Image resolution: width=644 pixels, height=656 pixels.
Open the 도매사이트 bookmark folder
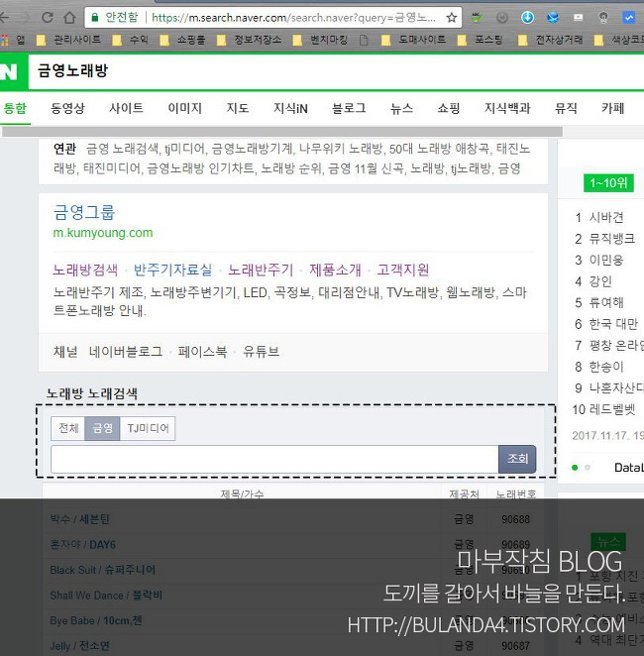pyautogui.click(x=413, y=40)
